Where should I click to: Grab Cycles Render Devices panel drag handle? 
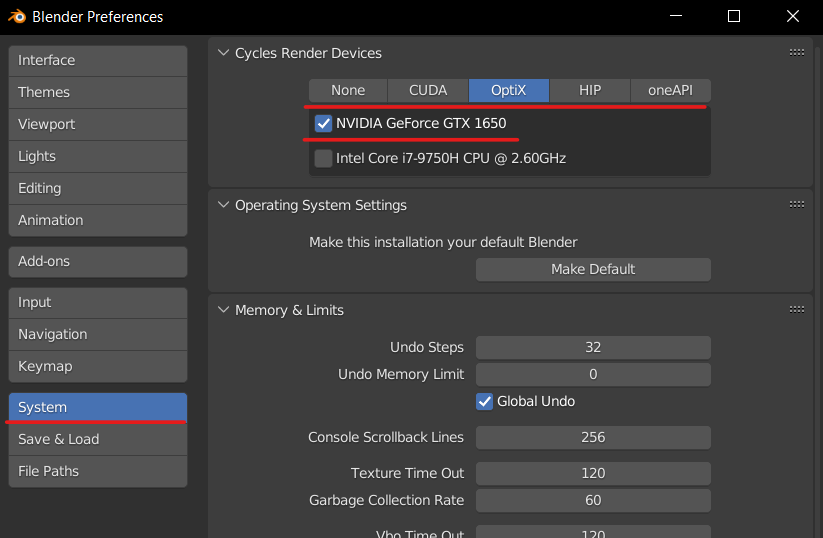[797, 52]
